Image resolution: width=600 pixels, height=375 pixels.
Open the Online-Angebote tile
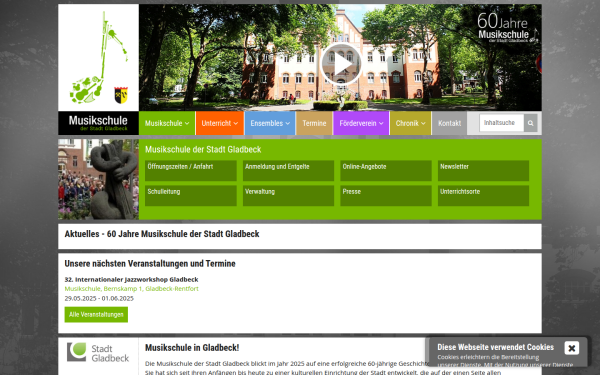[386, 171]
